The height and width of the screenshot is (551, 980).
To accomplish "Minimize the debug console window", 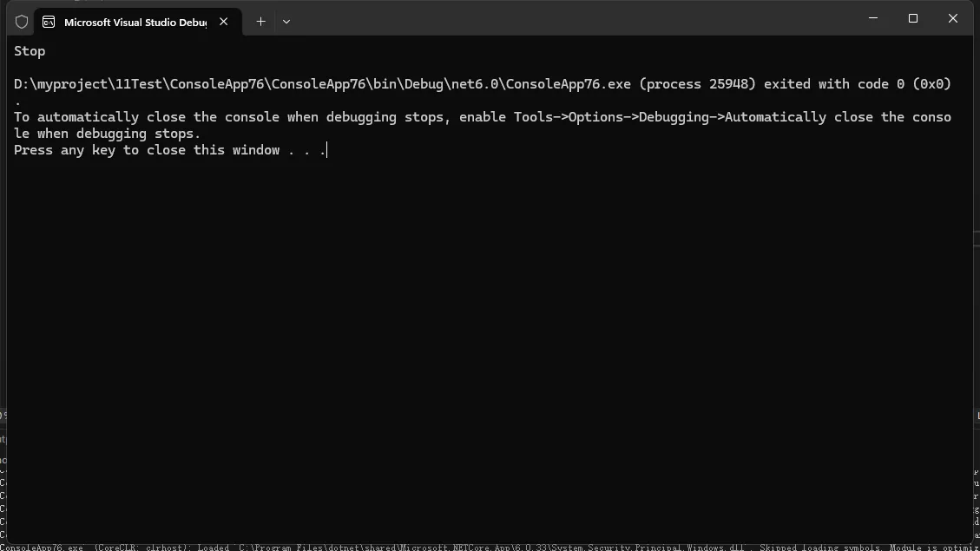I will pyautogui.click(x=873, y=18).
